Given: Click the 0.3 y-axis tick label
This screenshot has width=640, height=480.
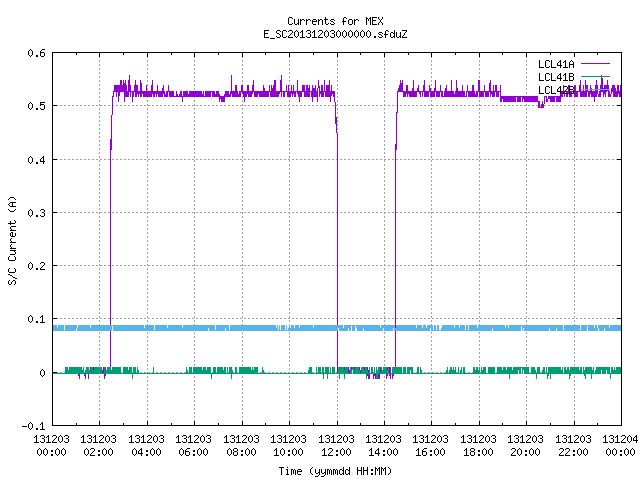Looking at the screenshot, I should click(x=36, y=213).
